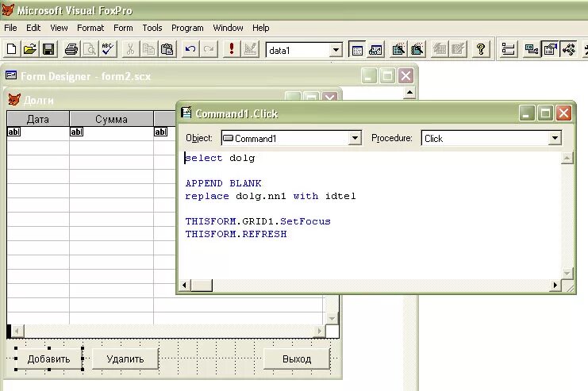Click the abl control under Сумма column

click(76, 132)
